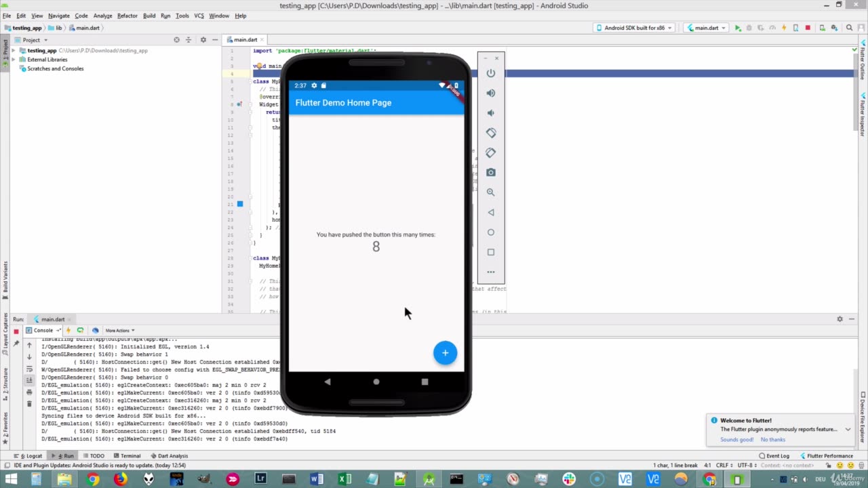Open Chrome from the Windows taskbar
Screen dimensions: 868x488
pyautogui.click(x=92, y=479)
